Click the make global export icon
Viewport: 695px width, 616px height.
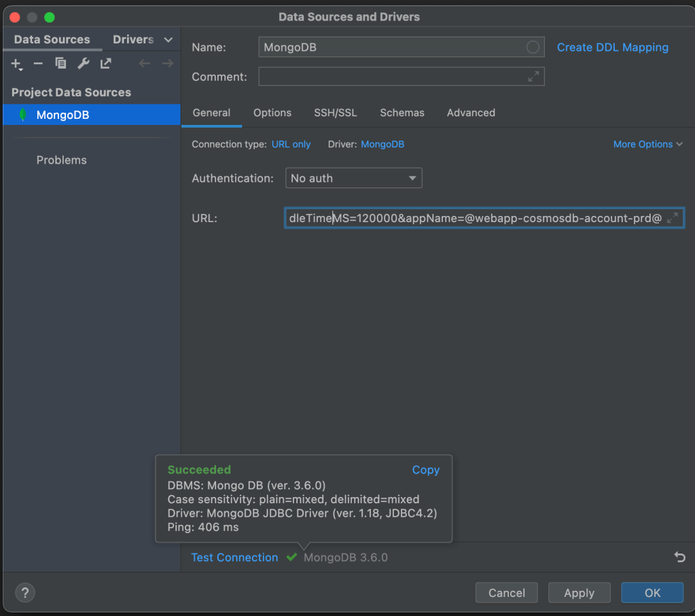(105, 64)
